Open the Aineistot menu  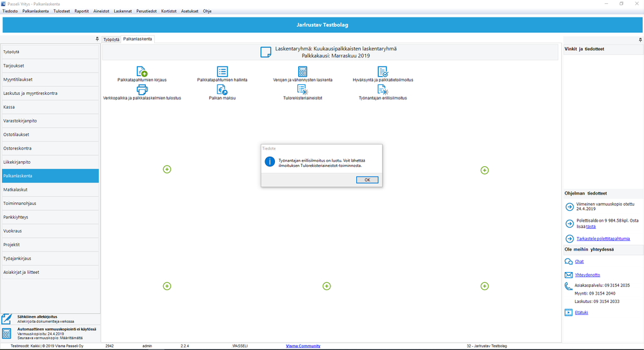pyautogui.click(x=101, y=11)
